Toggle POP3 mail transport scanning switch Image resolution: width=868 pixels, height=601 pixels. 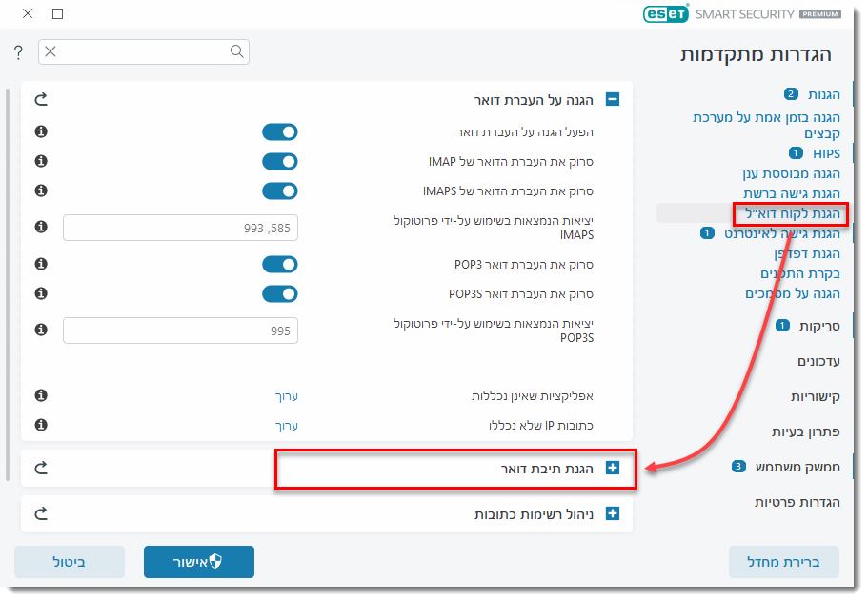(x=280, y=264)
